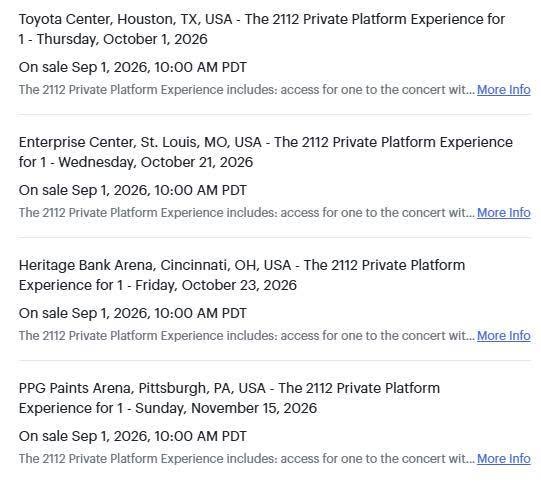The image size is (541, 485).
Task: Open More Info for the Enterprise Center St. Louis event
Action: (503, 212)
